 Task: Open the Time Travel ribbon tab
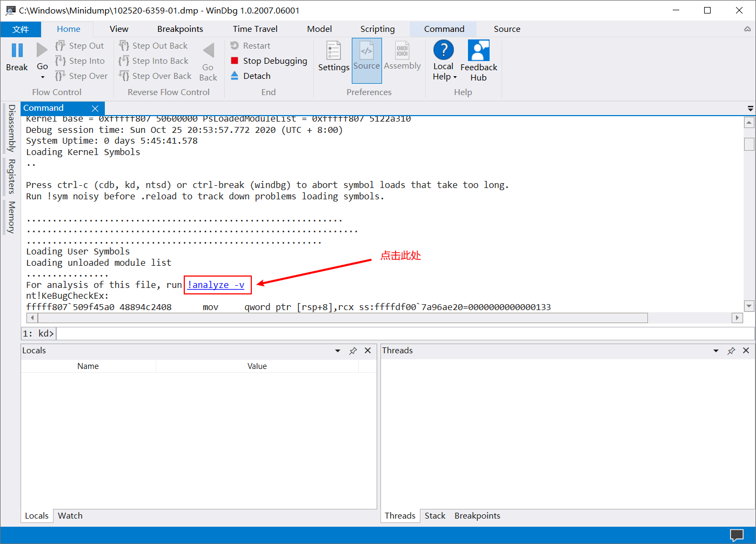click(255, 29)
